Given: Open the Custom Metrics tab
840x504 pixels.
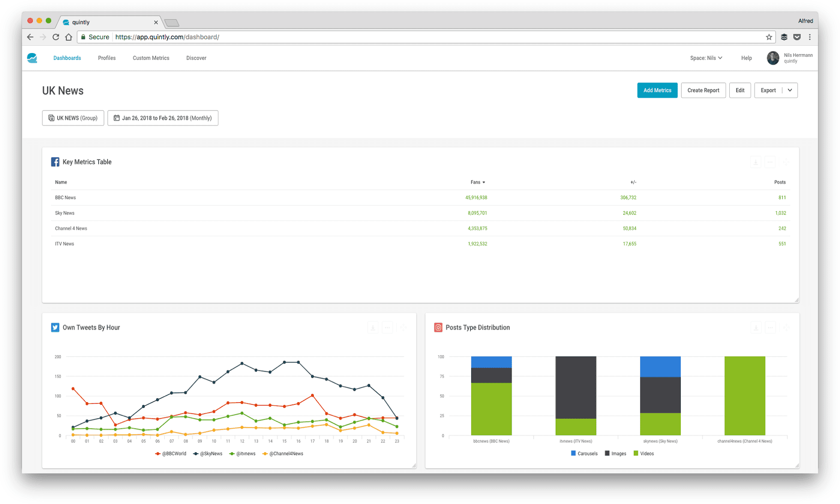Looking at the screenshot, I should click(151, 58).
